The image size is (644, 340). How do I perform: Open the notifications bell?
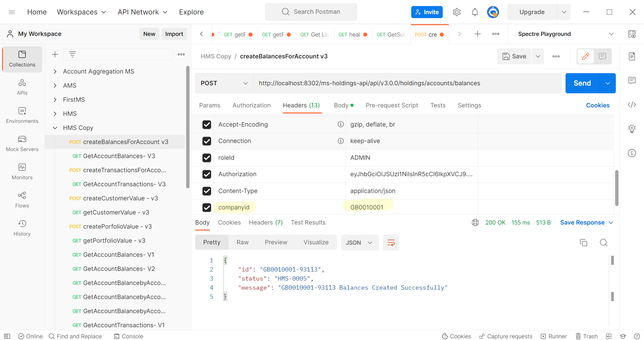475,12
